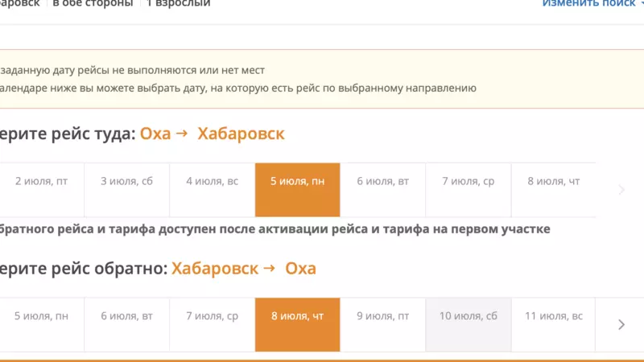
Task: Select 11 июля, вс return date
Action: [553, 316]
